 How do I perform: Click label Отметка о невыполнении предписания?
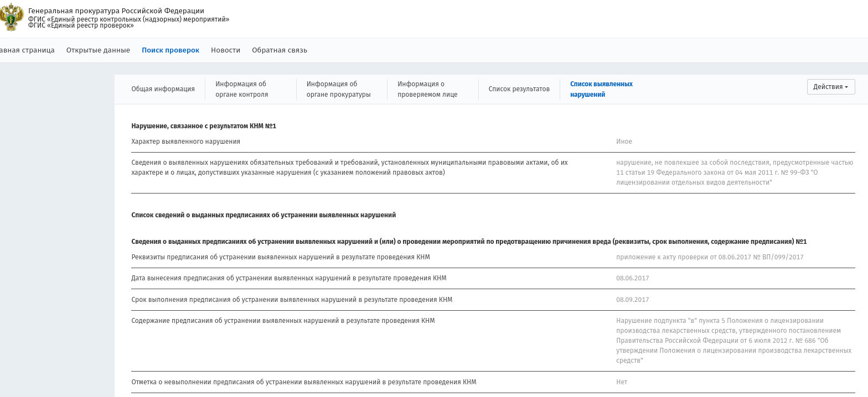pyautogui.click(x=303, y=382)
